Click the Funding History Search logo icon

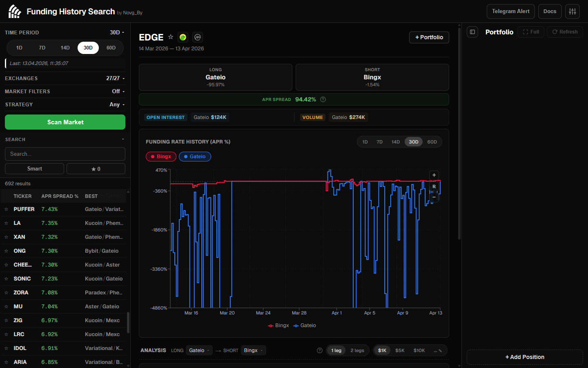pos(15,11)
